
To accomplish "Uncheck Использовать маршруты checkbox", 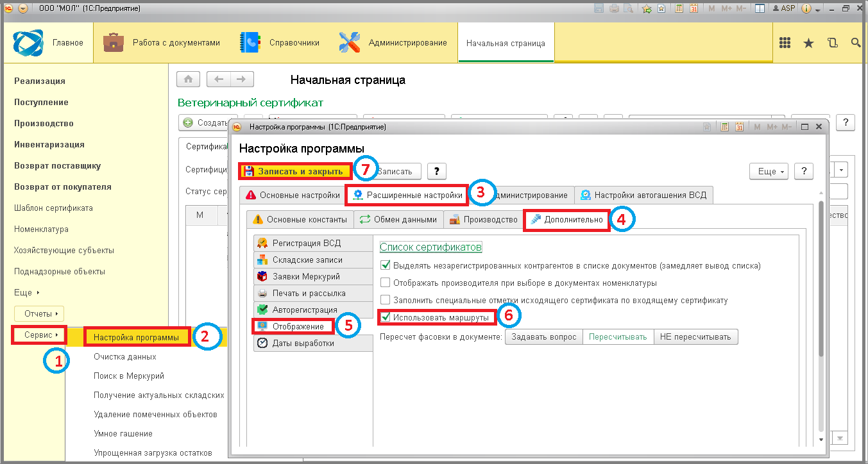I will pyautogui.click(x=386, y=317).
